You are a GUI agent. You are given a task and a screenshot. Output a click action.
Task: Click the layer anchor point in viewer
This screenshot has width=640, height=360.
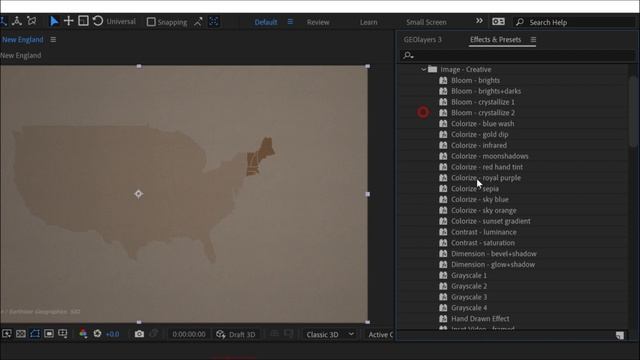coord(138,194)
